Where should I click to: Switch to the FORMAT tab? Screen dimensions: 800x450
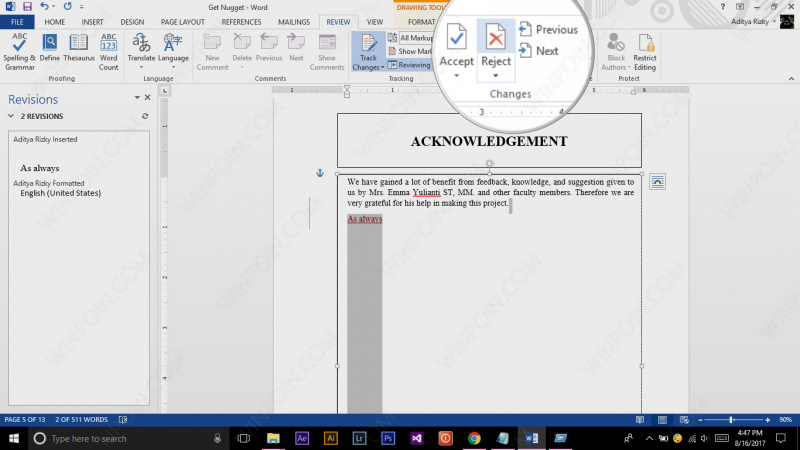coord(421,22)
